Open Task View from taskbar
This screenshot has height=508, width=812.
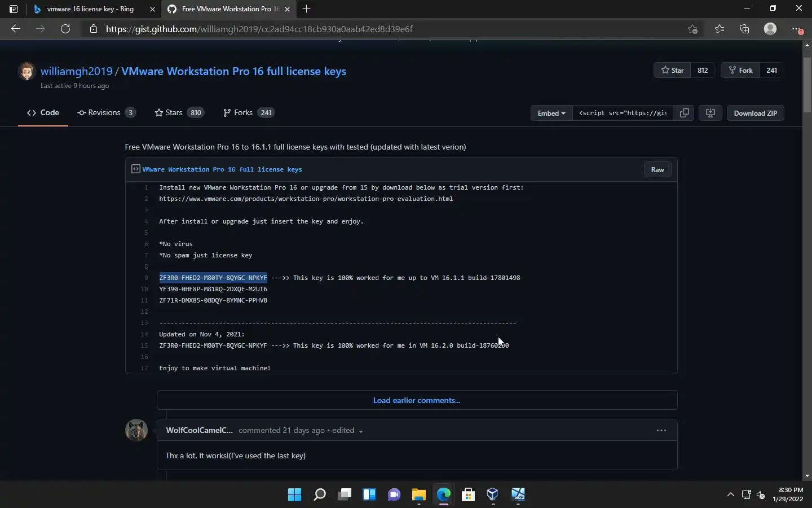[x=345, y=495]
